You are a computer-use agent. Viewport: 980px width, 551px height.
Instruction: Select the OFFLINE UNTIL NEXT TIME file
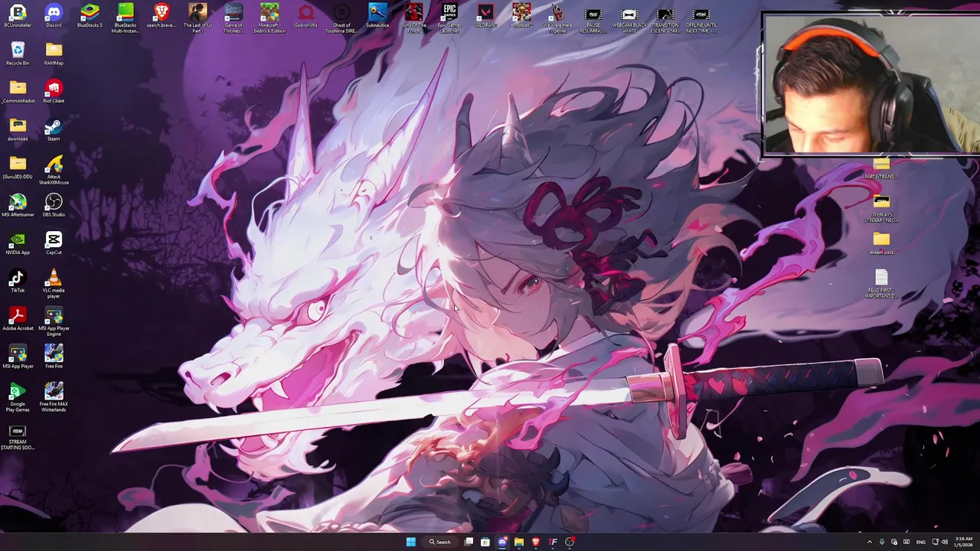point(701,20)
